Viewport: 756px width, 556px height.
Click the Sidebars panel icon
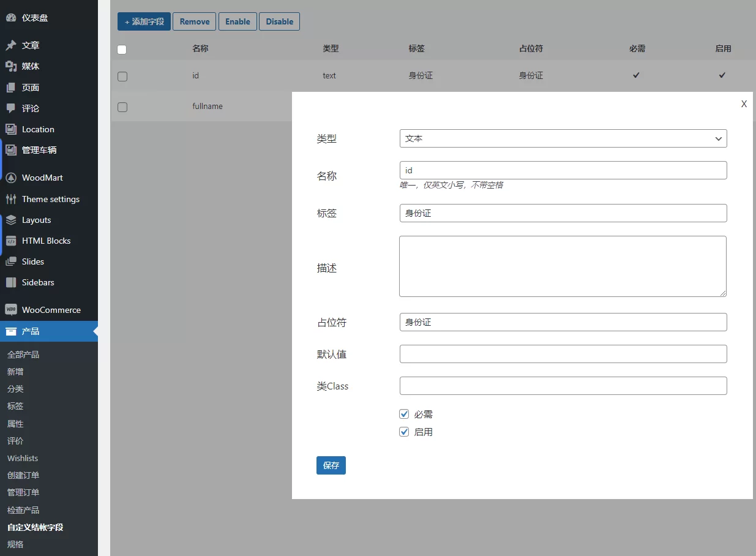pyautogui.click(x=10, y=282)
